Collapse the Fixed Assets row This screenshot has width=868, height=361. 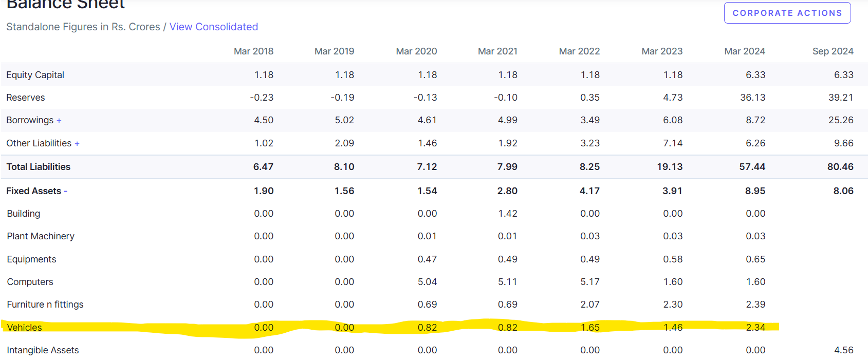66,192
